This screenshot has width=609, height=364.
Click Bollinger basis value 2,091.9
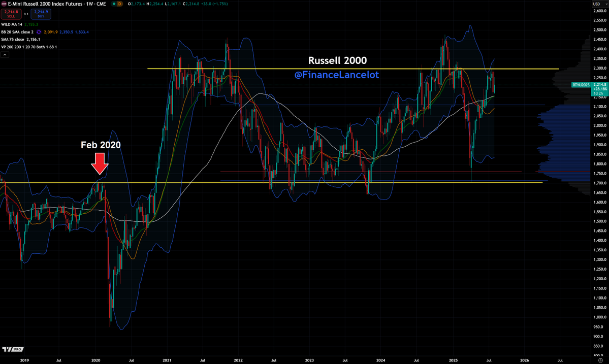pyautogui.click(x=50, y=32)
